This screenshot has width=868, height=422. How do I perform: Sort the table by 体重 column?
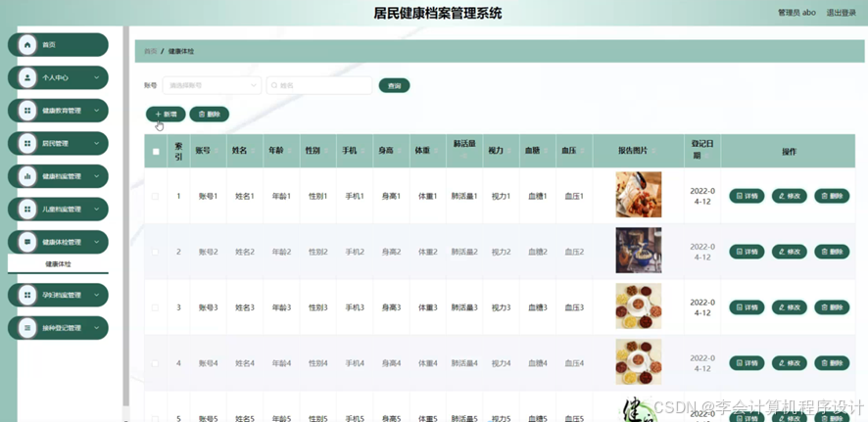tap(436, 151)
